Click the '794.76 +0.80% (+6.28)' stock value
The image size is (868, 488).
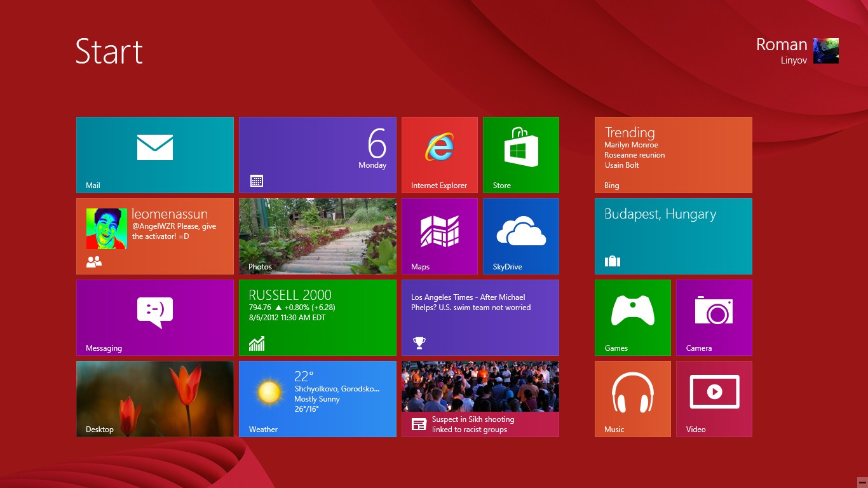click(x=292, y=308)
